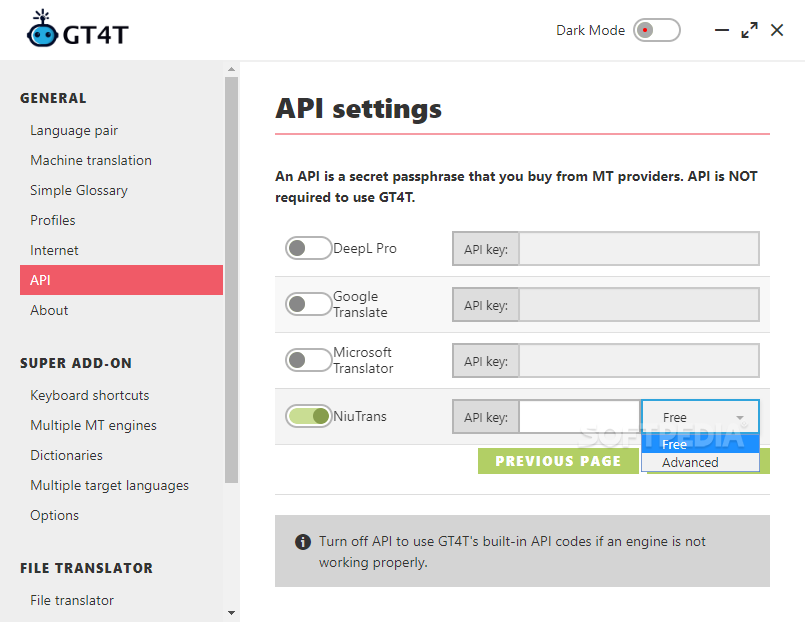Viewport: 805px width, 622px height.
Task: Click the DeepL Pro API key field
Action: click(639, 249)
